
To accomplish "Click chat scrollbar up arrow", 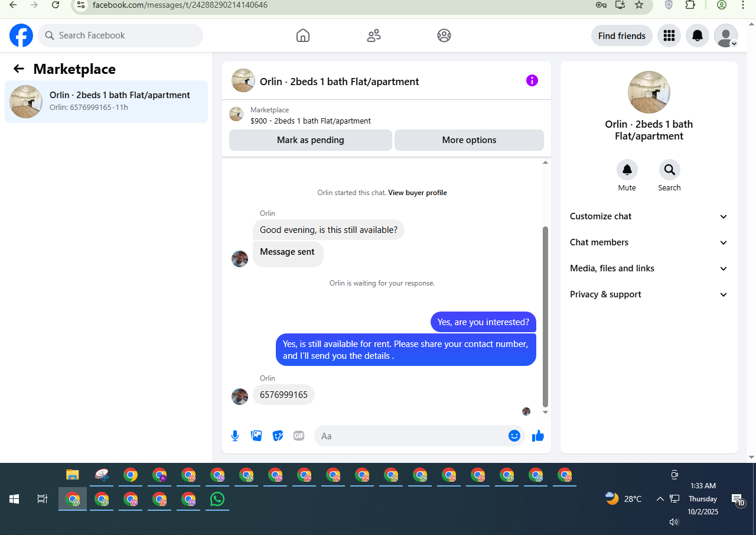I will [545, 163].
